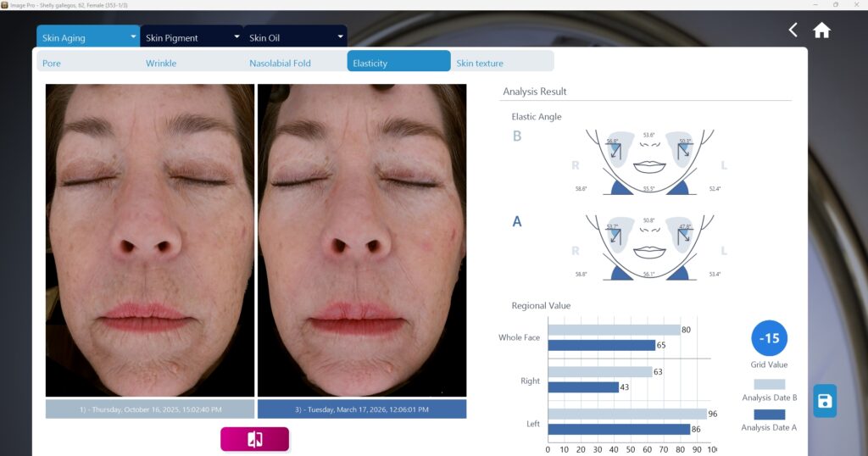The image size is (868, 456).
Task: Select the Elasticity tab
Action: [x=398, y=61]
